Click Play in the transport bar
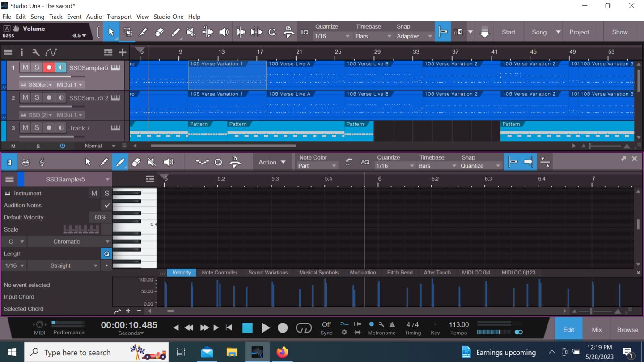This screenshot has height=362, width=644. pyautogui.click(x=265, y=328)
